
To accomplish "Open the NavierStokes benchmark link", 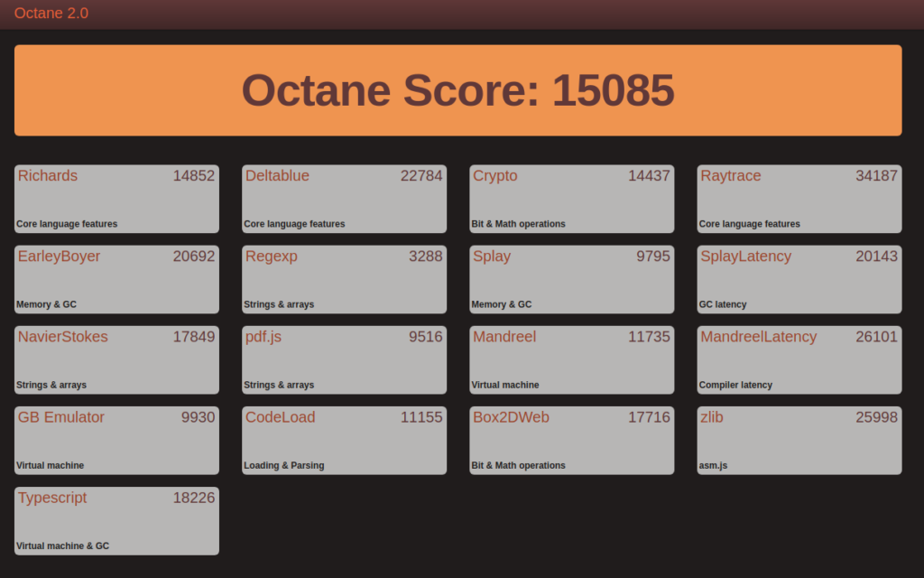I will [62, 337].
